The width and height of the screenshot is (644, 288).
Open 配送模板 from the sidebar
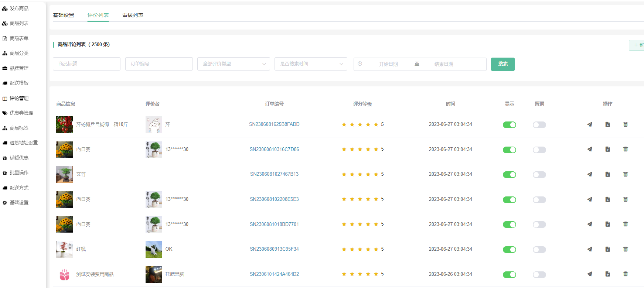point(19,83)
